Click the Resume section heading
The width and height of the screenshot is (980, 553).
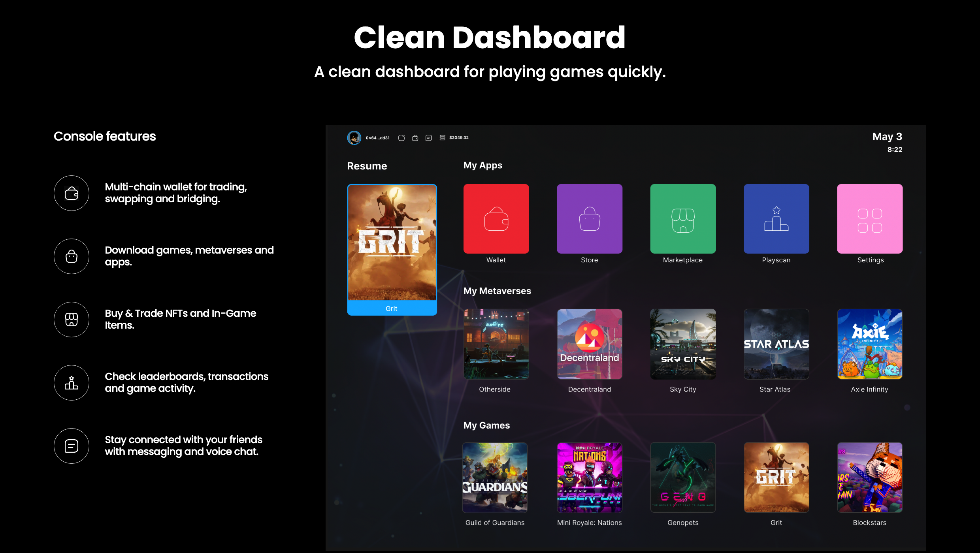coord(367,166)
